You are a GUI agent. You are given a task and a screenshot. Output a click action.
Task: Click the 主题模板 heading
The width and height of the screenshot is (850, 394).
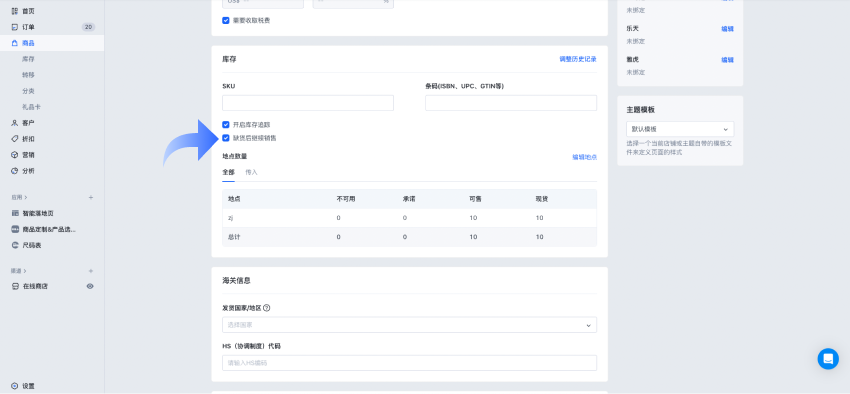click(640, 109)
